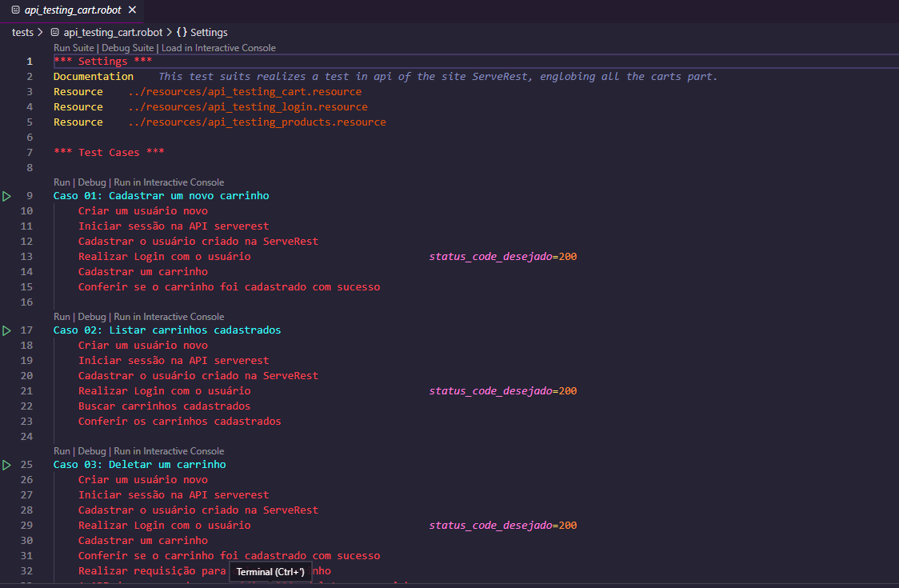Run test Caso 02 with gutter play icon
The image size is (899, 588).
pyautogui.click(x=6, y=330)
